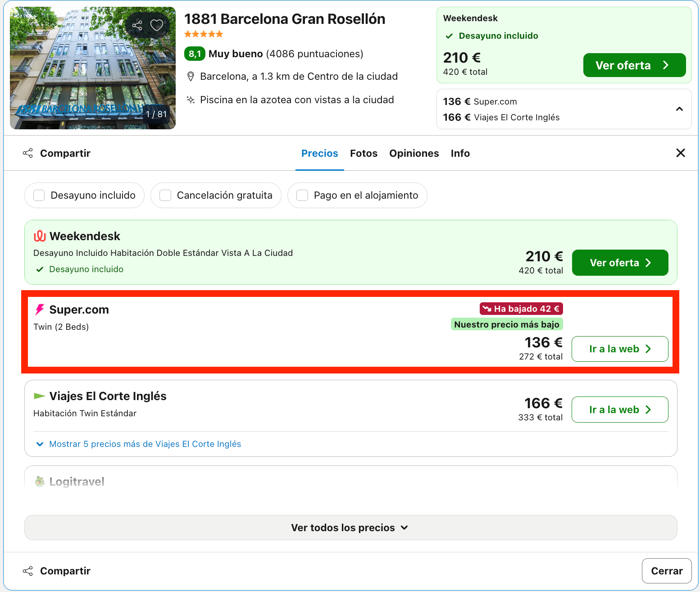Click the Twin (2 Beds) room description

(x=61, y=327)
